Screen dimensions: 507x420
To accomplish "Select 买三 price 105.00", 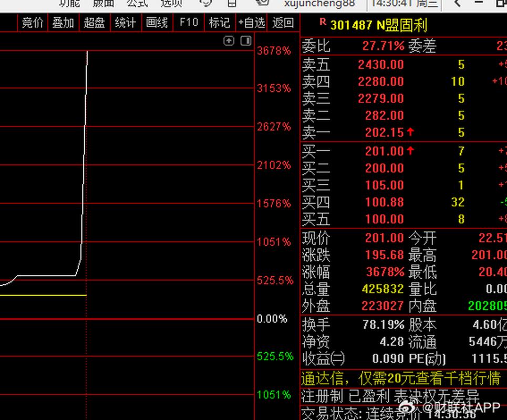I will 385,185.
